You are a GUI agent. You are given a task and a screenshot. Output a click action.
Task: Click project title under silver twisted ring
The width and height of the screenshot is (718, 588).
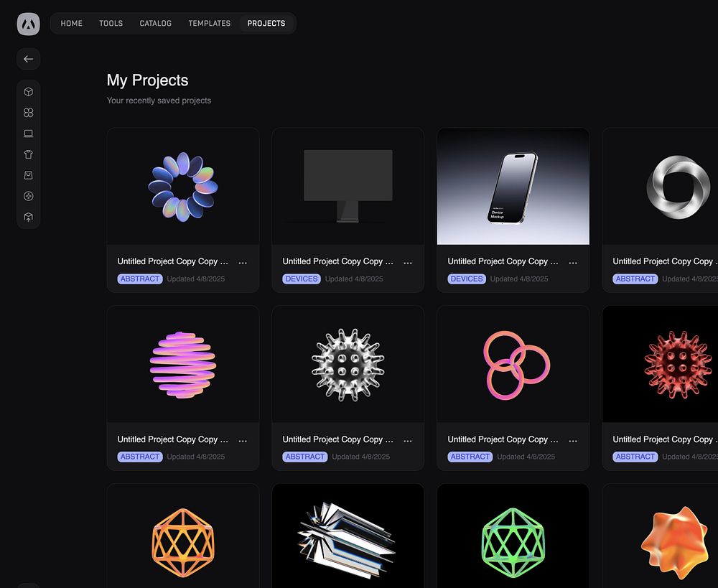666,261
